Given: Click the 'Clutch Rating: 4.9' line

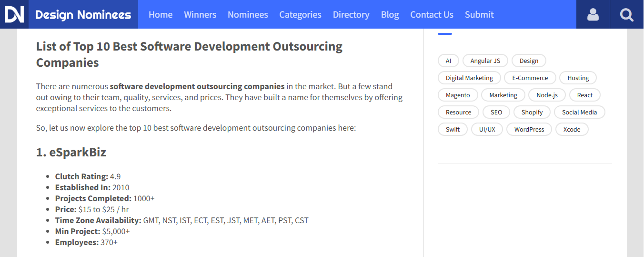Looking at the screenshot, I should point(88,176).
